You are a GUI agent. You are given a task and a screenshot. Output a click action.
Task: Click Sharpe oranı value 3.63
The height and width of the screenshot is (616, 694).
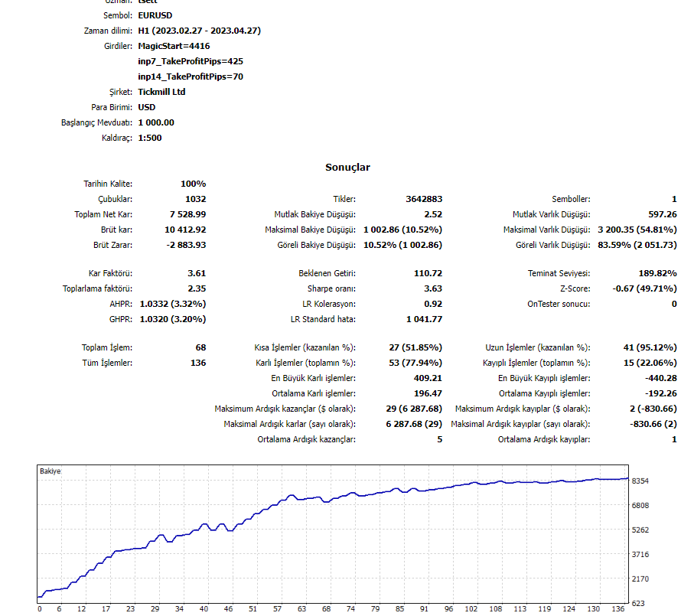pos(433,288)
